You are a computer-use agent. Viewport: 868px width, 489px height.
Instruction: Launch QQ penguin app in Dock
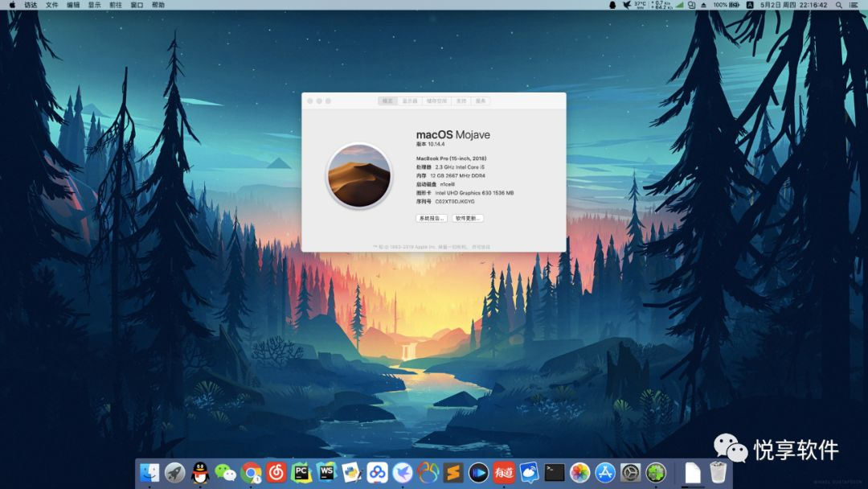200,473
